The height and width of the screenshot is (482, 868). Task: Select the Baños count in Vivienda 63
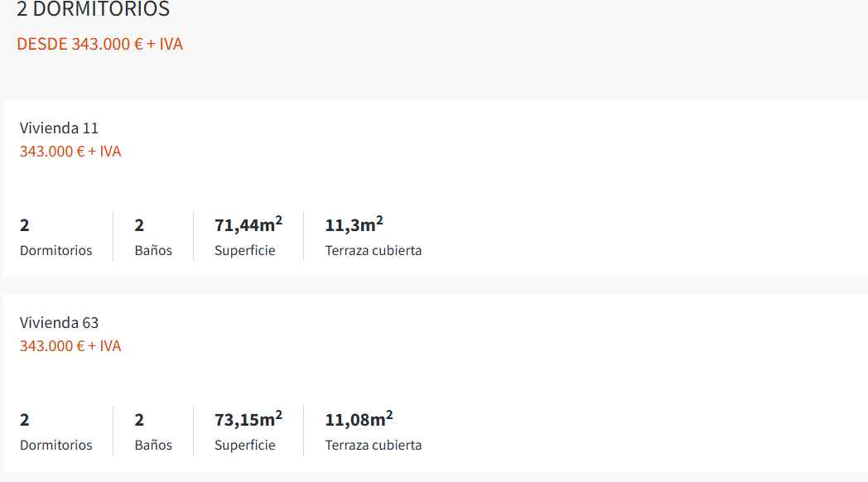pos(139,420)
